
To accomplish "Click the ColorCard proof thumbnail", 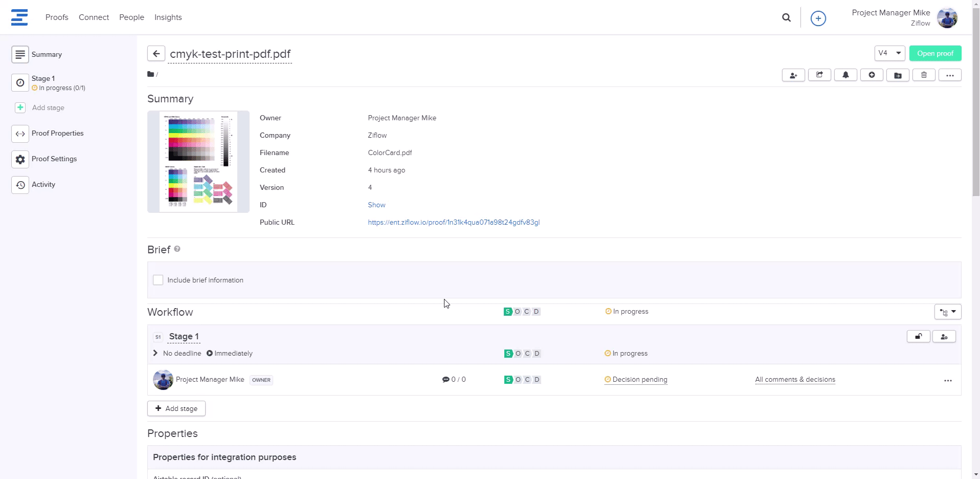I will [x=198, y=161].
